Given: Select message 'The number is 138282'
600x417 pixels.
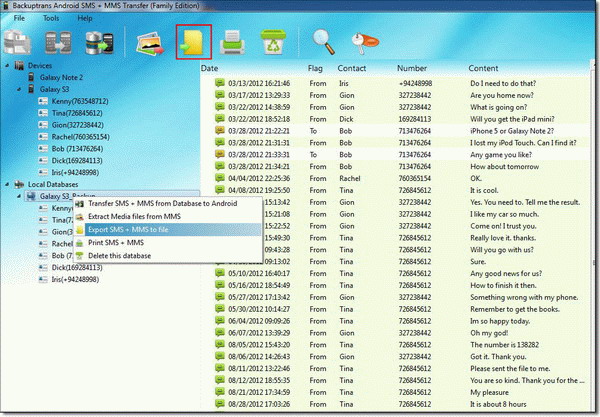Looking at the screenshot, I should tap(504, 345).
